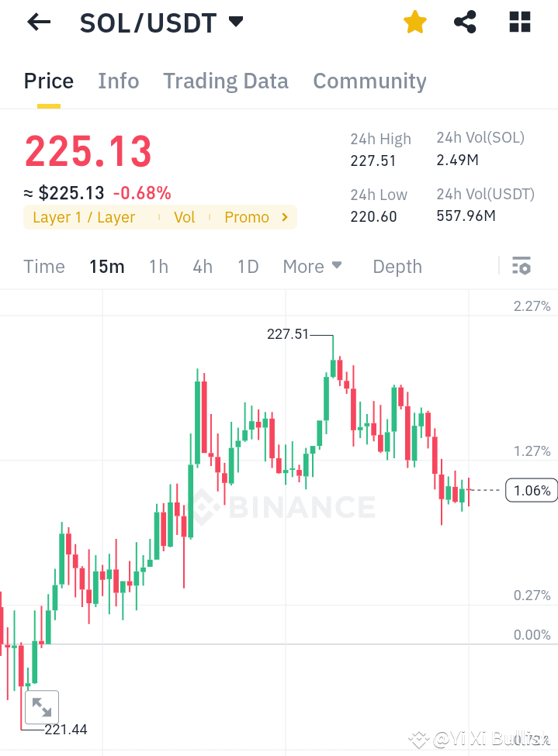Viewport: 558px width, 756px height.
Task: Expand the Promo banner chevron
Action: (x=285, y=218)
